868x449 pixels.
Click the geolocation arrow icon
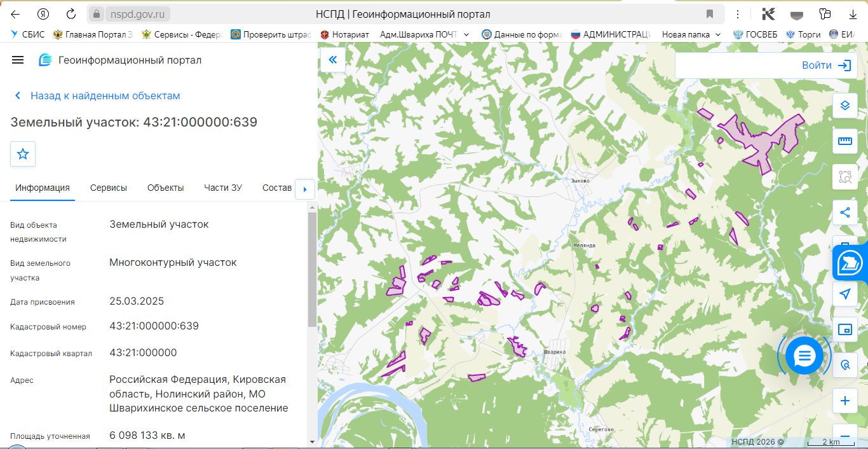click(844, 294)
